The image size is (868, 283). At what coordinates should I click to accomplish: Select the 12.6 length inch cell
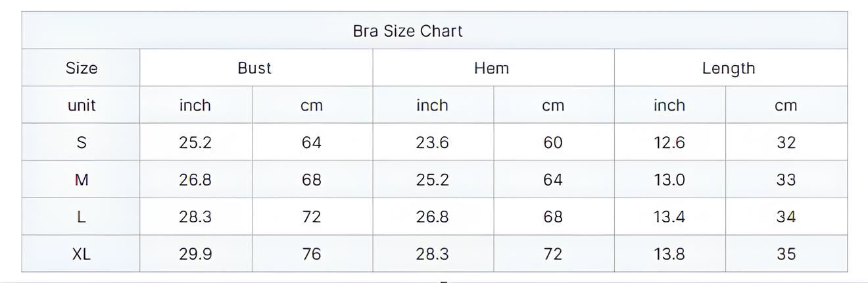[670, 142]
